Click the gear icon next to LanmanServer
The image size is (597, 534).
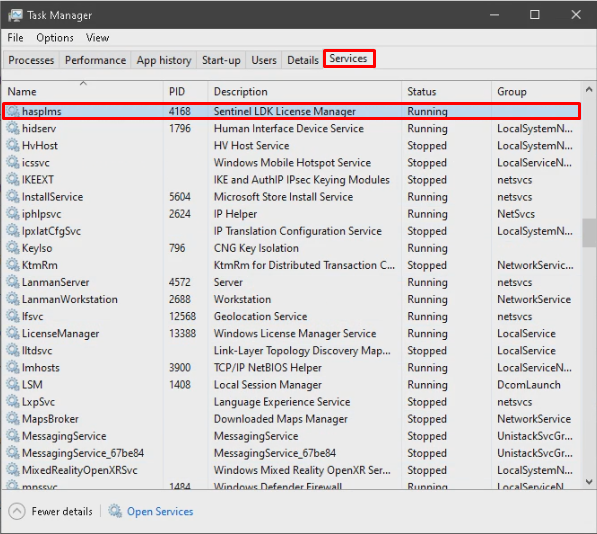(x=13, y=282)
